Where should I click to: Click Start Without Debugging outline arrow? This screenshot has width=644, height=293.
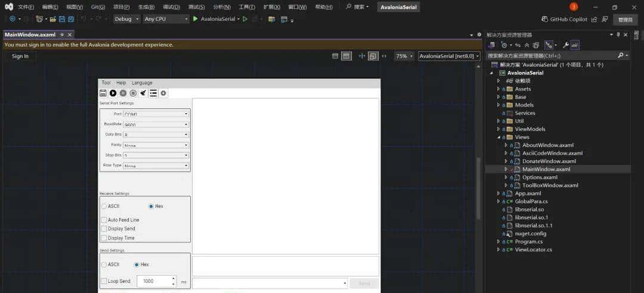click(245, 19)
